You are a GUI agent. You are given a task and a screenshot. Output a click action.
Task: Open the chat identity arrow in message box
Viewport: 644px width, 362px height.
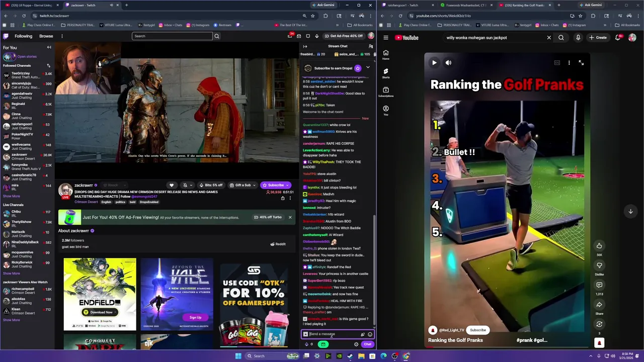[305, 334]
